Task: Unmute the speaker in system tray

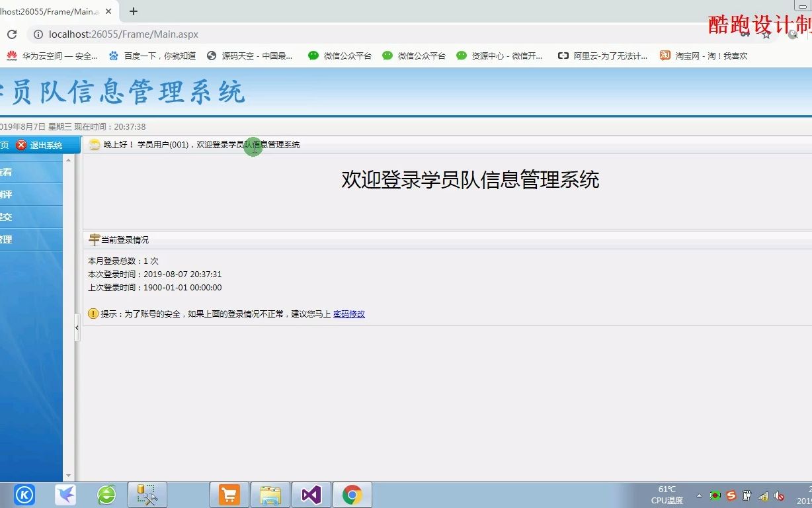Action: [x=779, y=495]
